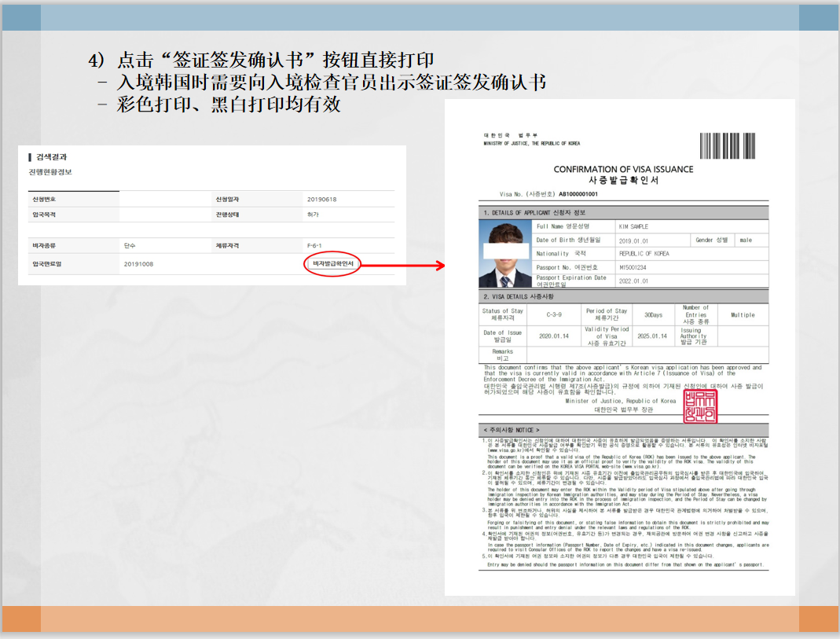Click the 20190618 application date value

pos(321,200)
